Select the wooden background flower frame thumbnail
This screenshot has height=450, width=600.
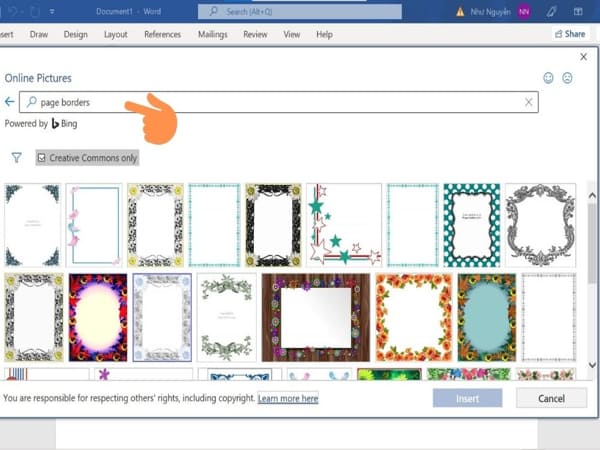pyautogui.click(x=316, y=318)
